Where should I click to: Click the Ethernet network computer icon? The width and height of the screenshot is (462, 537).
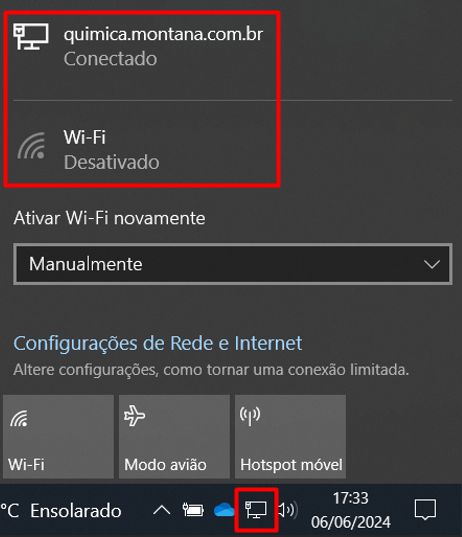pyautogui.click(x=31, y=37)
